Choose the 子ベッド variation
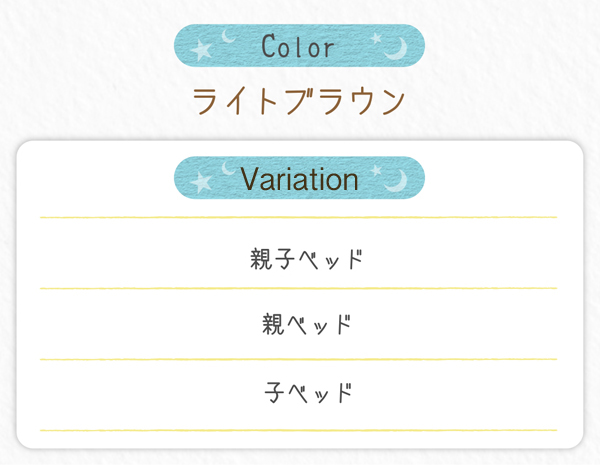Image resolution: width=600 pixels, height=465 pixels. 308,392
